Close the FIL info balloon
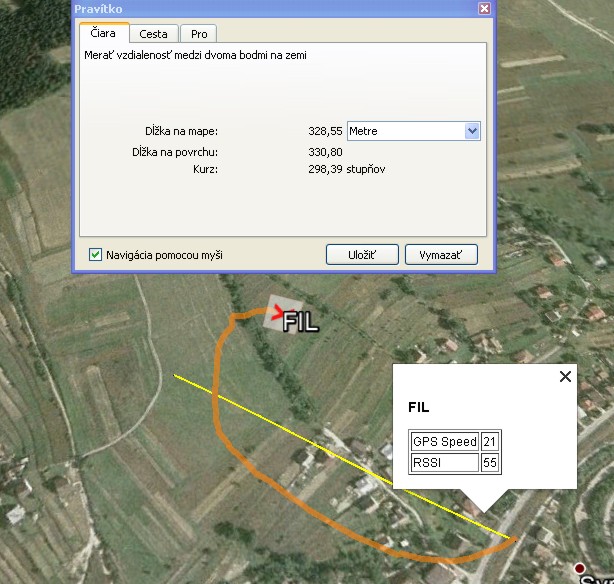 click(565, 377)
